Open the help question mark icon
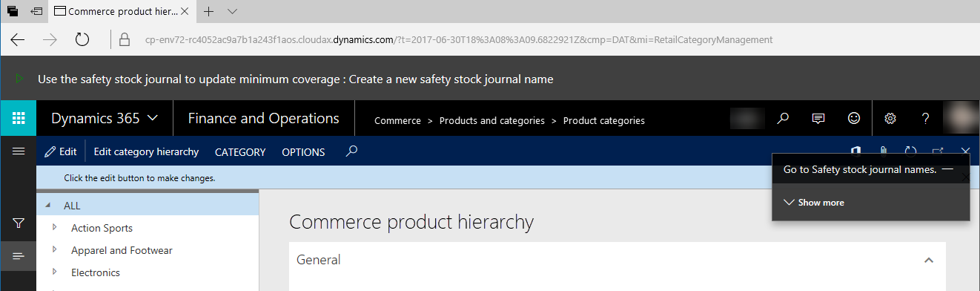This screenshot has height=291, width=980. click(925, 118)
